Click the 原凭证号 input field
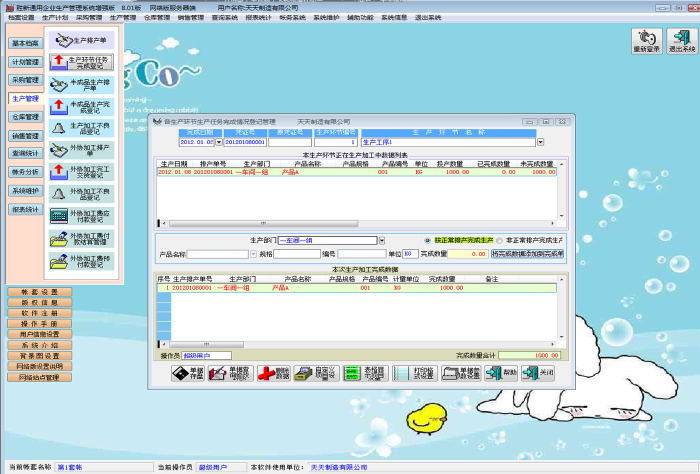 290,142
